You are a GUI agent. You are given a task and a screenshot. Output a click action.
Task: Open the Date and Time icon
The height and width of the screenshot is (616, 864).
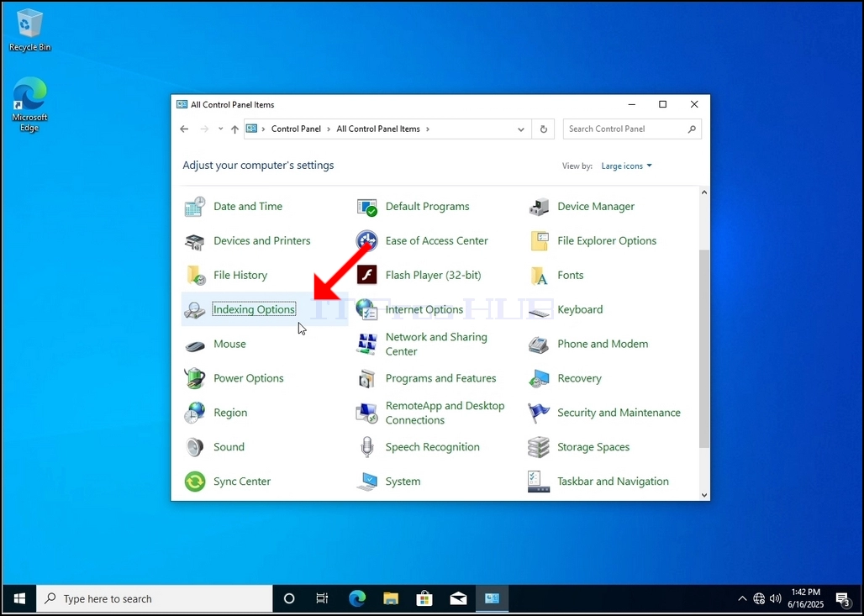click(195, 207)
